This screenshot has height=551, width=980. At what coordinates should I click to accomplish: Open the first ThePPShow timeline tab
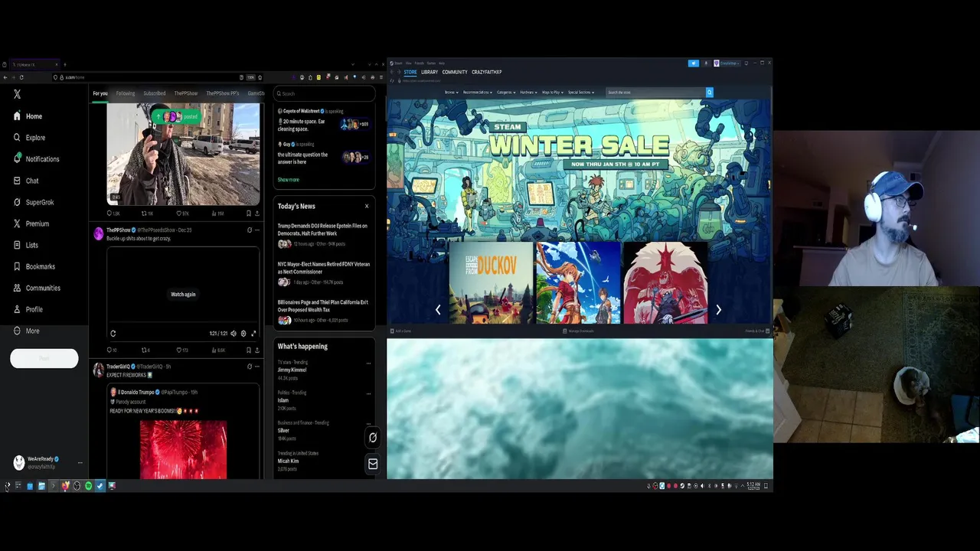[185, 93]
